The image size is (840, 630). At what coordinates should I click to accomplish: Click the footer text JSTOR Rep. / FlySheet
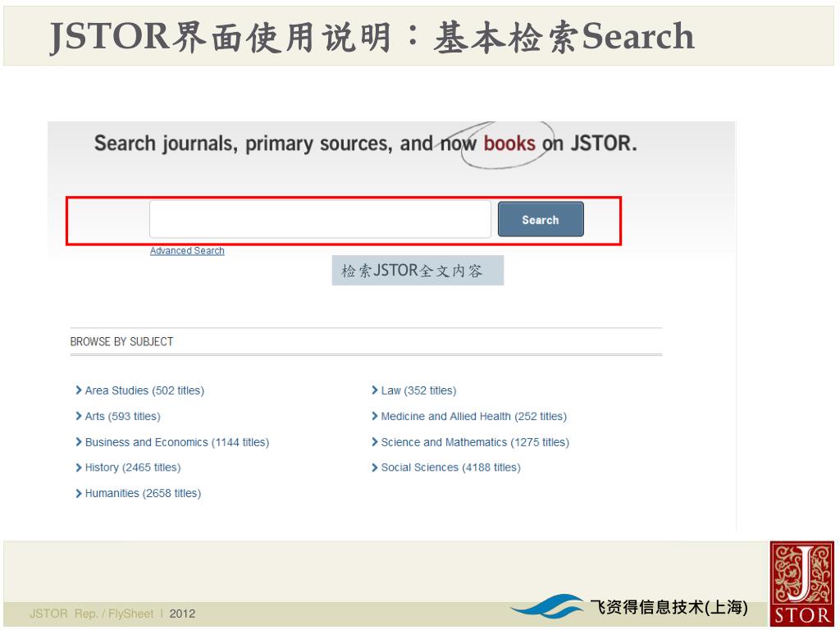tap(92, 614)
